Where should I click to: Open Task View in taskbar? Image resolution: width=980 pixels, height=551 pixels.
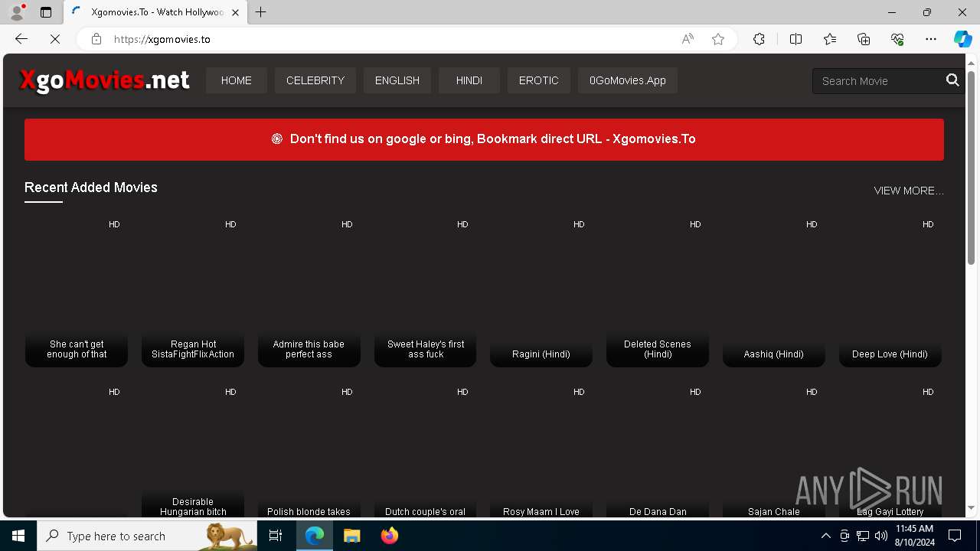tap(276, 536)
